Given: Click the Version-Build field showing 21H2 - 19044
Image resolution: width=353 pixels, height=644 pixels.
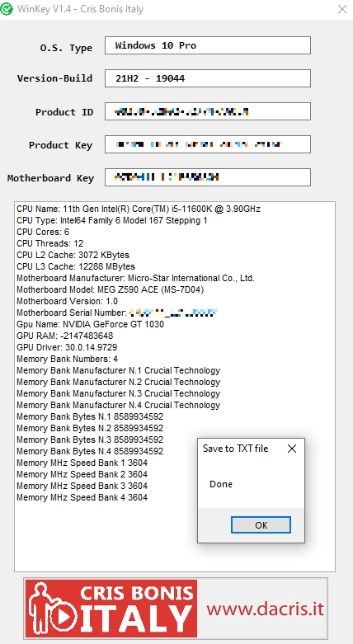Looking at the screenshot, I should [208, 78].
